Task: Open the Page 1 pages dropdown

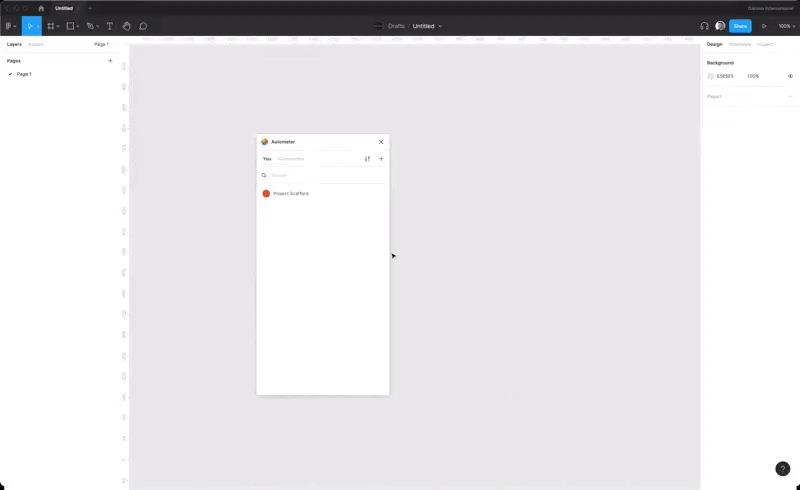Action: coord(102,44)
